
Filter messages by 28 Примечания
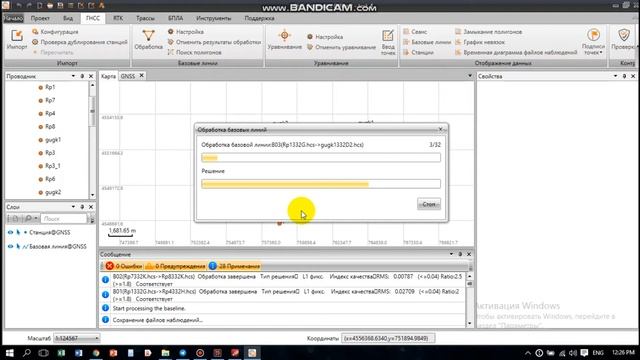click(234, 266)
